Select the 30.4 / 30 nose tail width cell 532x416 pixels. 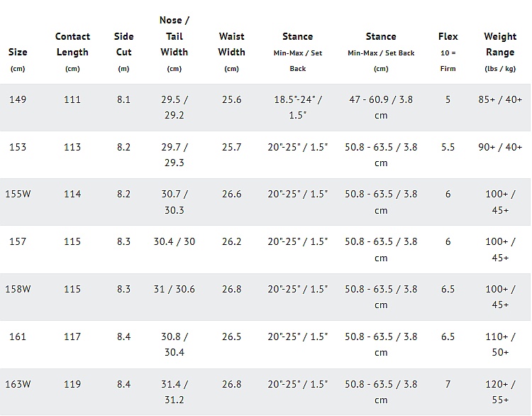click(x=174, y=241)
